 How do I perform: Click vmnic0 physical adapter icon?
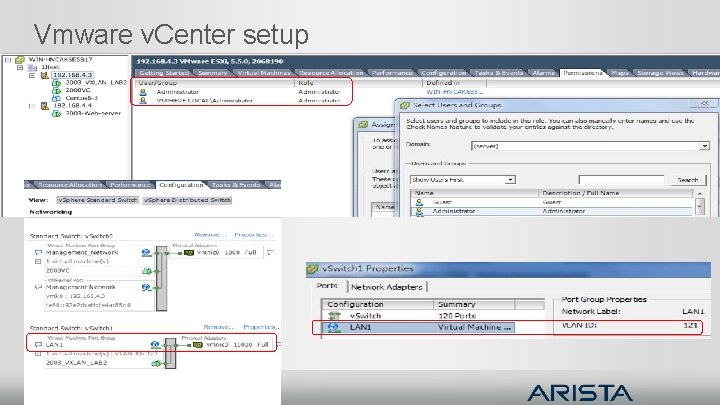(189, 253)
